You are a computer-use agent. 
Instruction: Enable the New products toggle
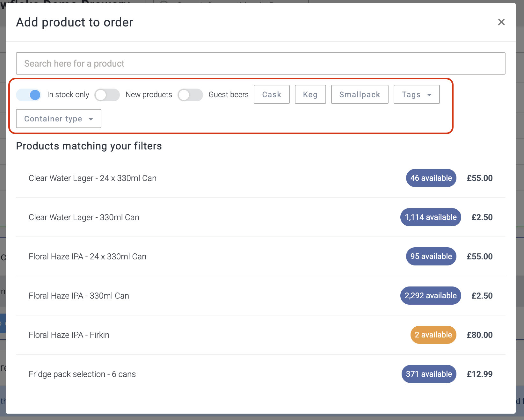pos(107,95)
